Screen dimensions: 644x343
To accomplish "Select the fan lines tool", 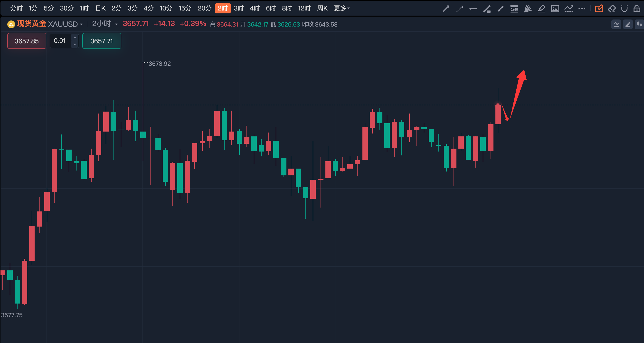I will pos(528,9).
